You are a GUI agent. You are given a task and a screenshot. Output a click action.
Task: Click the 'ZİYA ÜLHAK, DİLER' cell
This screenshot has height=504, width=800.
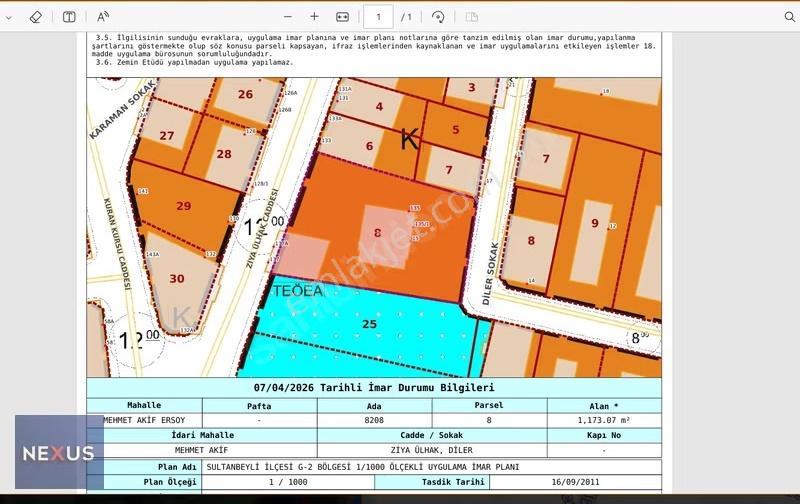(x=432, y=450)
